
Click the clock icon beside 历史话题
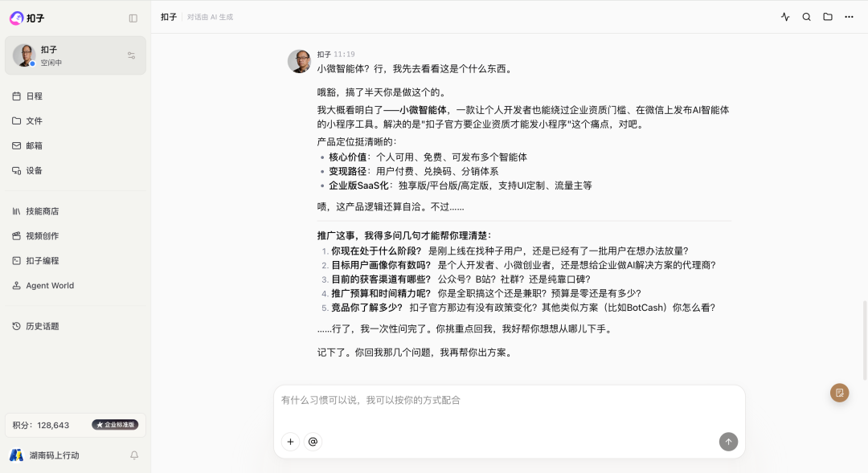pos(17,326)
